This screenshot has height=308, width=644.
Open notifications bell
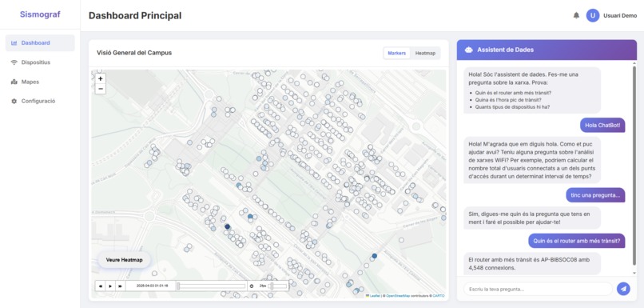[x=576, y=16]
